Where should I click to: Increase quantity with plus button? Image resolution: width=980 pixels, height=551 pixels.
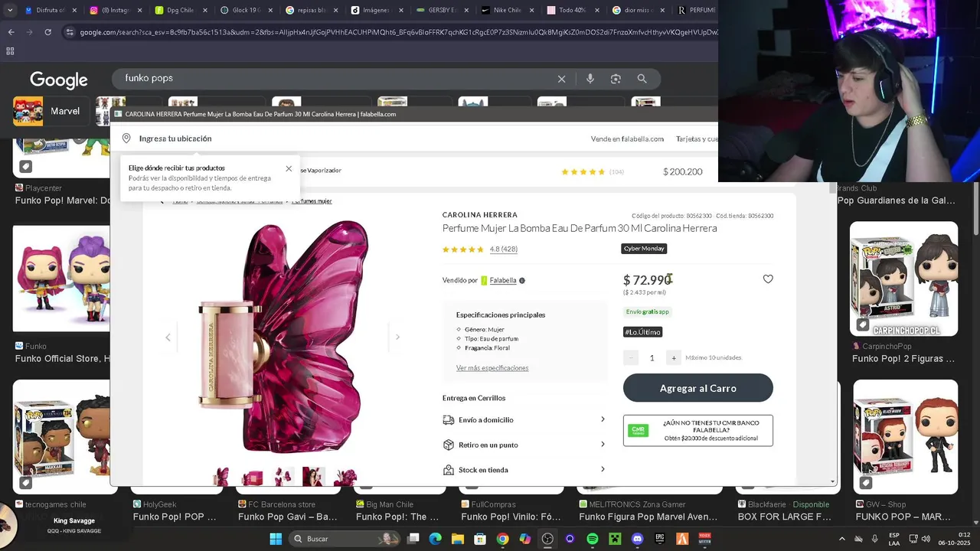(673, 357)
